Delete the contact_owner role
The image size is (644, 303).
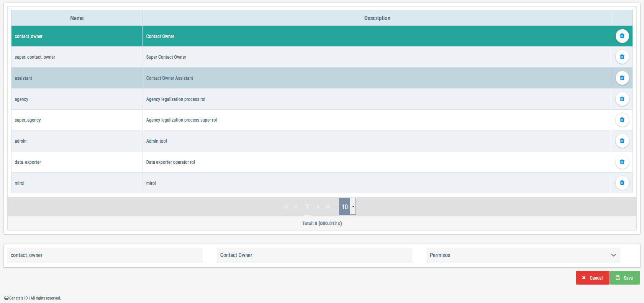point(622,36)
